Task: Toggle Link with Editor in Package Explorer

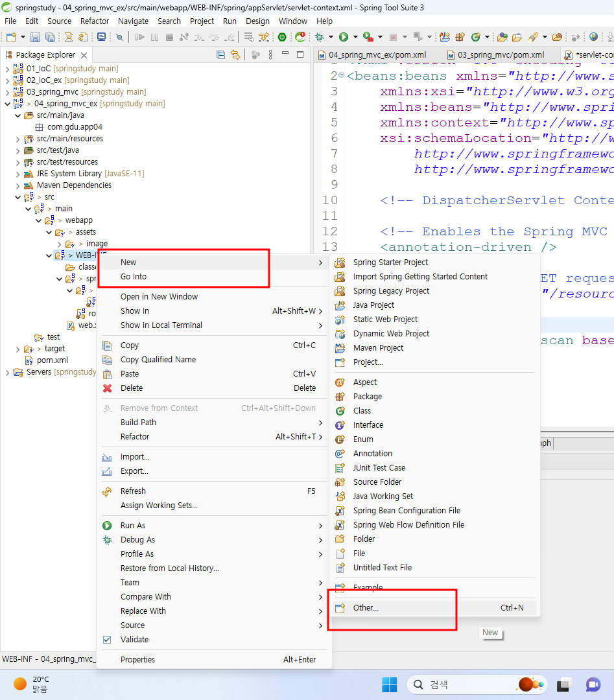Action: pos(235,54)
